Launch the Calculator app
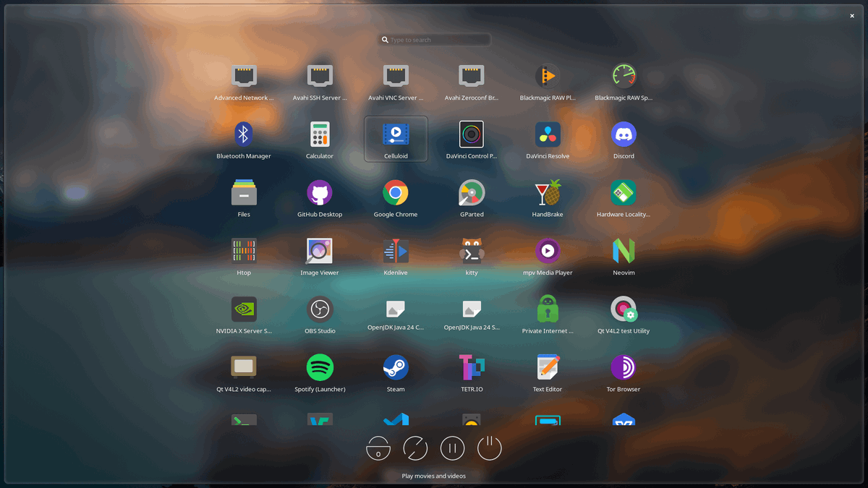This screenshot has height=488, width=868. (320, 140)
